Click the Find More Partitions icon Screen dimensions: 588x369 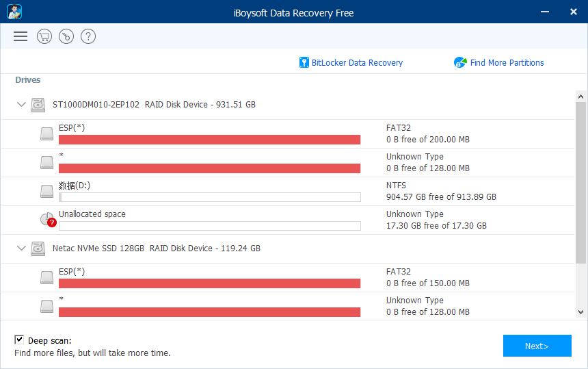point(460,63)
